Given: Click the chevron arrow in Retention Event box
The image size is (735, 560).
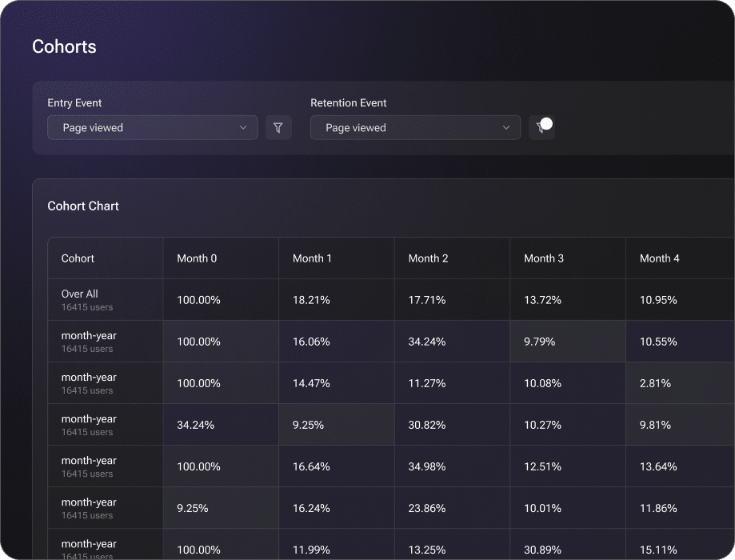Looking at the screenshot, I should click(x=506, y=128).
